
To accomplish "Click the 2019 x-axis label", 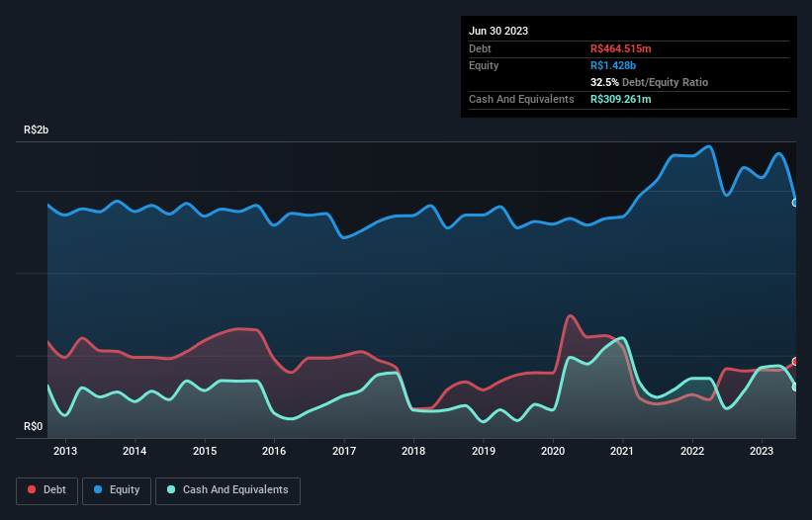I will pos(484,451).
